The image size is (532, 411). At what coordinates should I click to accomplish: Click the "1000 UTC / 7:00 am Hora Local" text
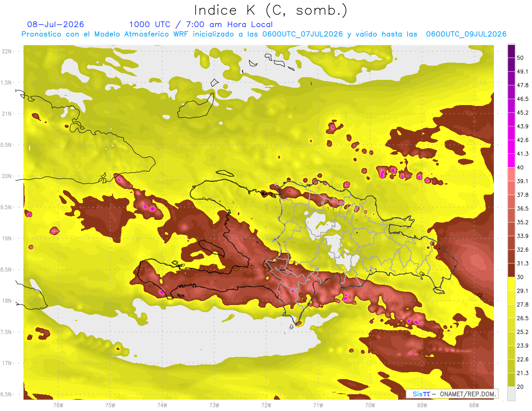(x=201, y=25)
